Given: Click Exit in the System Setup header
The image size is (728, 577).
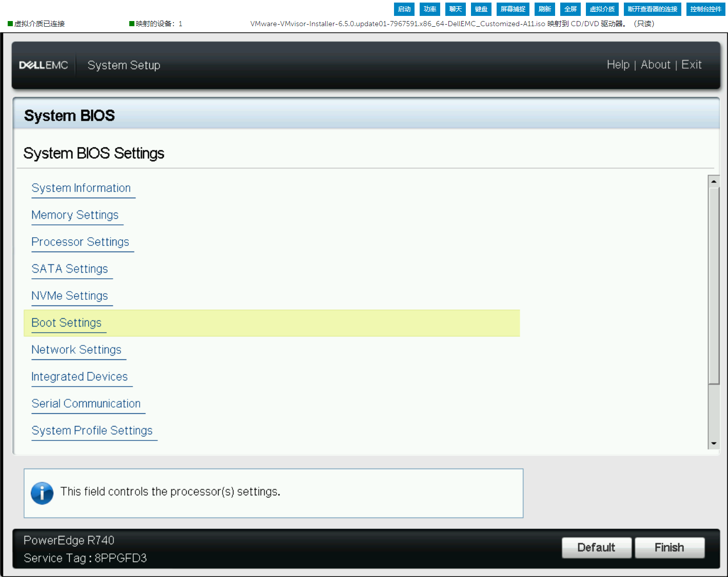Looking at the screenshot, I should click(692, 65).
